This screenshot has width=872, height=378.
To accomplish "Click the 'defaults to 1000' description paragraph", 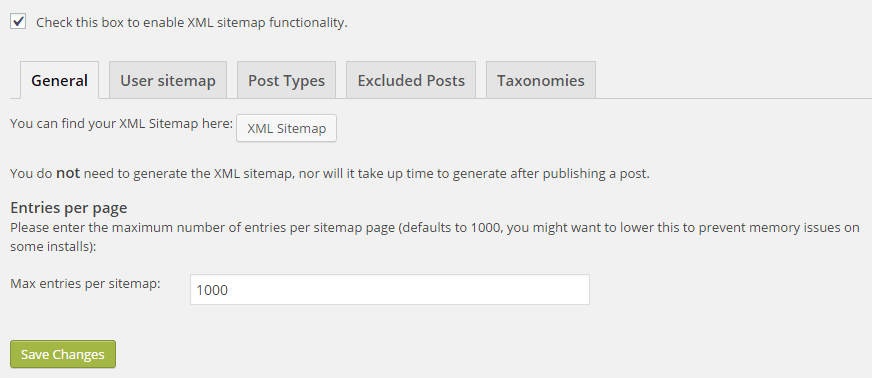I will (x=435, y=237).
